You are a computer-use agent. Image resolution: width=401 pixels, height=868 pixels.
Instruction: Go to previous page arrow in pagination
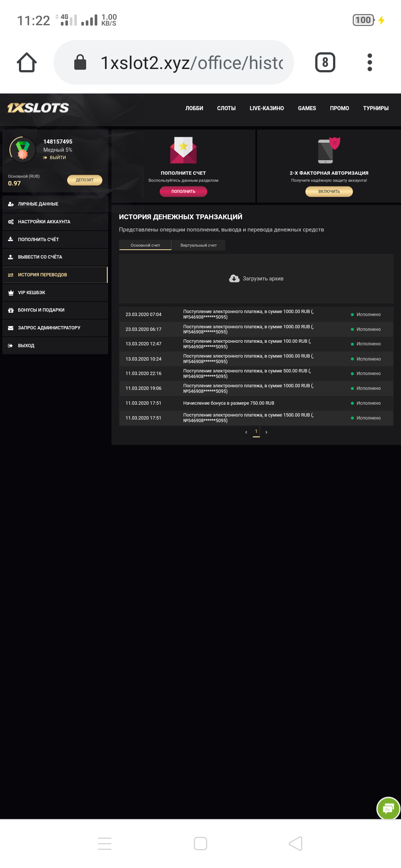[246, 432]
